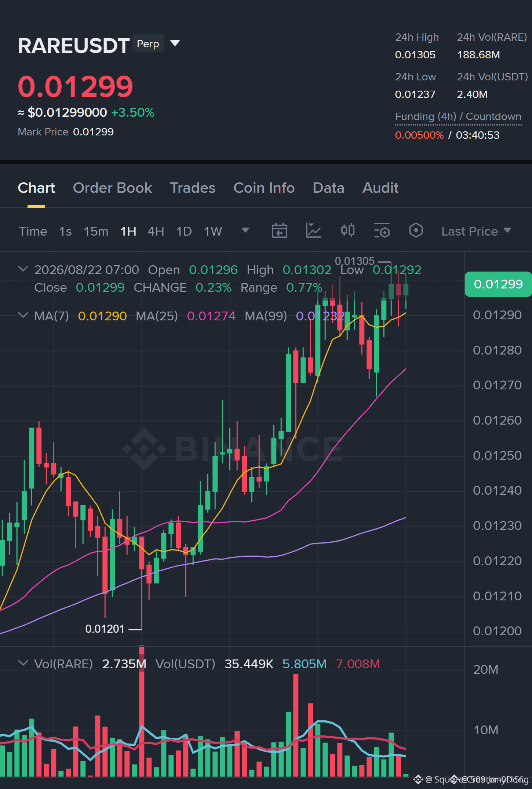The image size is (532, 789).
Task: Click the Range 0.77% value
Action: click(x=304, y=287)
